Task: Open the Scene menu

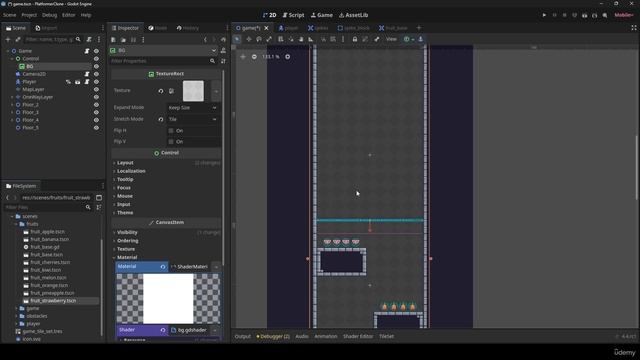Action: (x=9, y=15)
